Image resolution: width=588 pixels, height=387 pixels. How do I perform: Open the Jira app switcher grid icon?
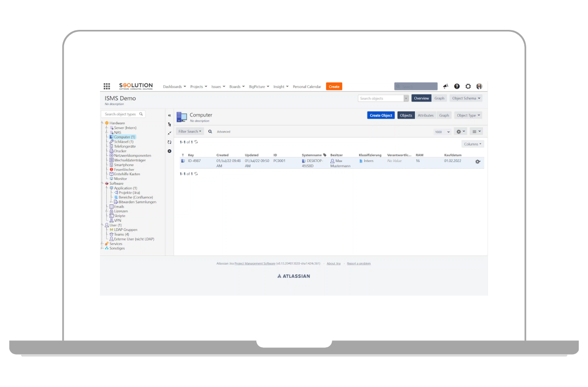pos(107,87)
